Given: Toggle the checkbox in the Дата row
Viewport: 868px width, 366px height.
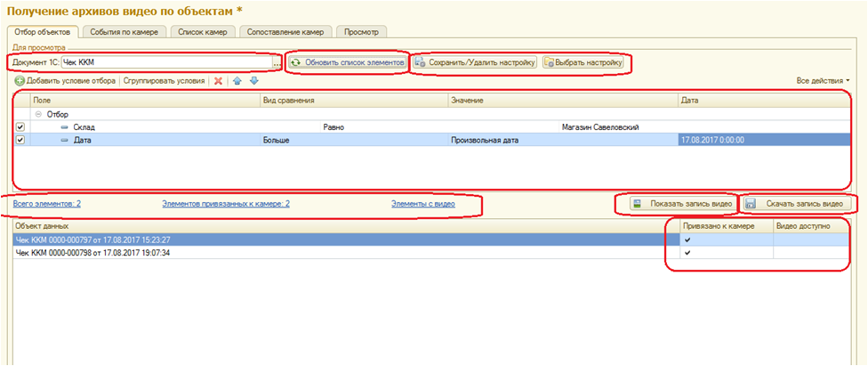Looking at the screenshot, I should (20, 141).
